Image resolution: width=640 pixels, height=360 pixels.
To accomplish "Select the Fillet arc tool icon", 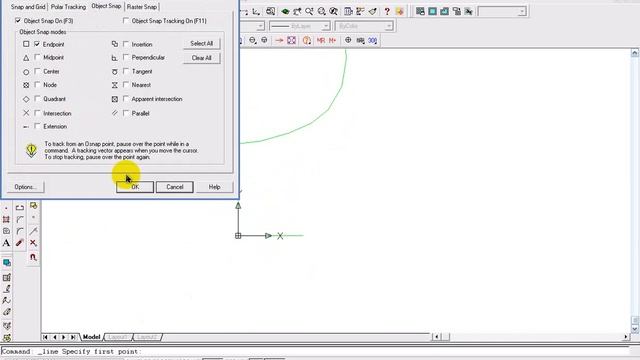I will (x=20, y=231).
